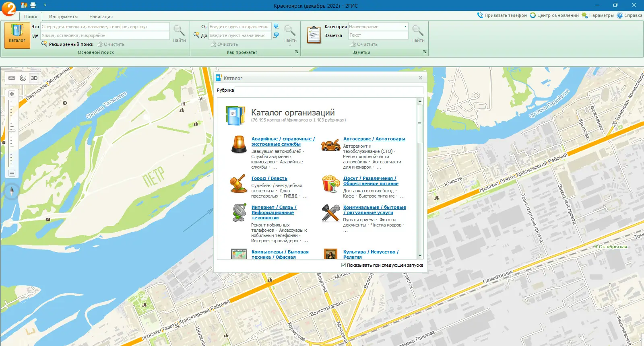Open the Город / Власть category link
The image size is (644, 346).
(x=269, y=178)
